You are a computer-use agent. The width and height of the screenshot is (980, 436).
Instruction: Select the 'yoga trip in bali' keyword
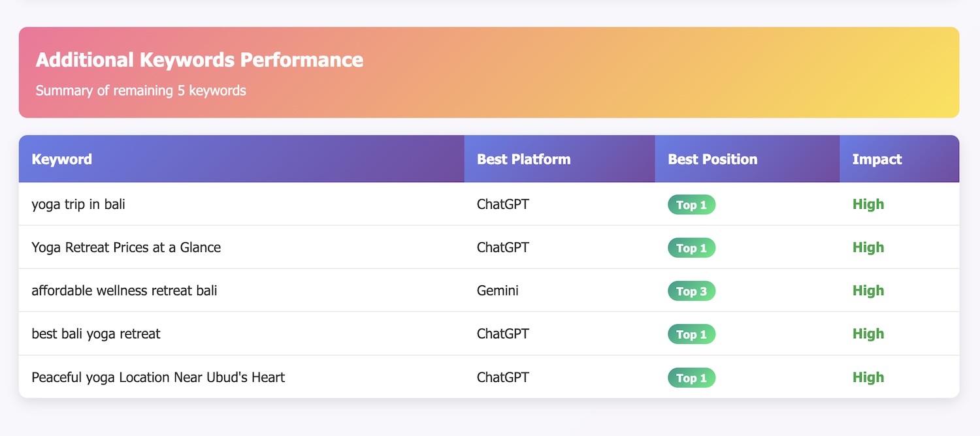78,204
